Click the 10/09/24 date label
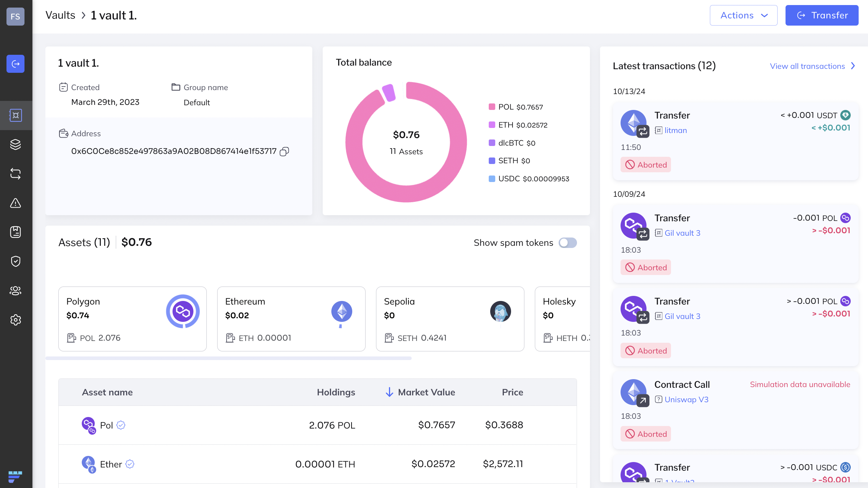 tap(629, 194)
